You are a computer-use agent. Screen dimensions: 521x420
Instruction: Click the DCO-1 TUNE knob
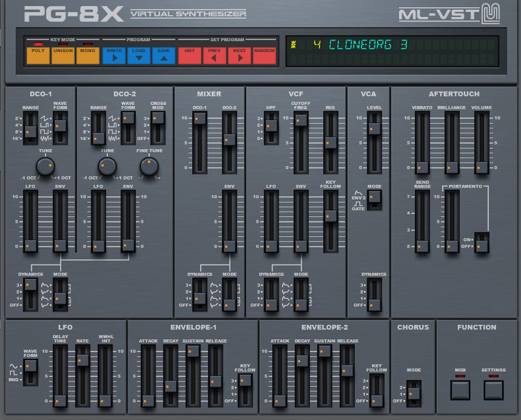pyautogui.click(x=46, y=167)
